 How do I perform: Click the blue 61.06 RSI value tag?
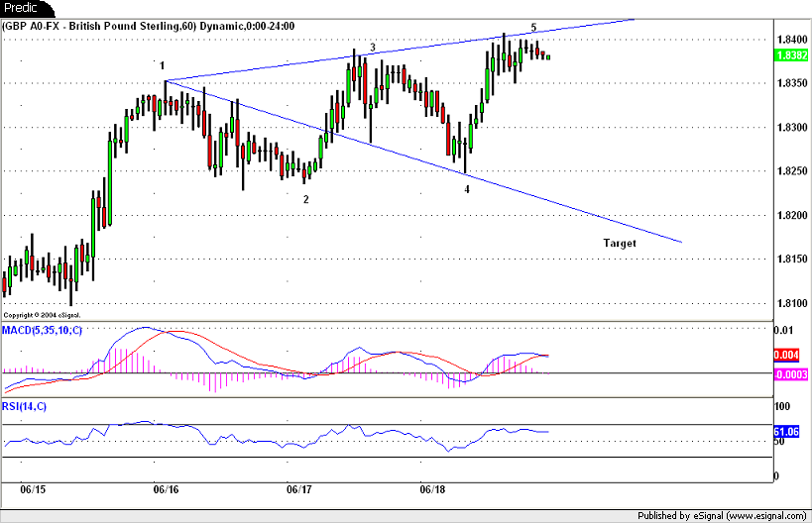point(790,431)
